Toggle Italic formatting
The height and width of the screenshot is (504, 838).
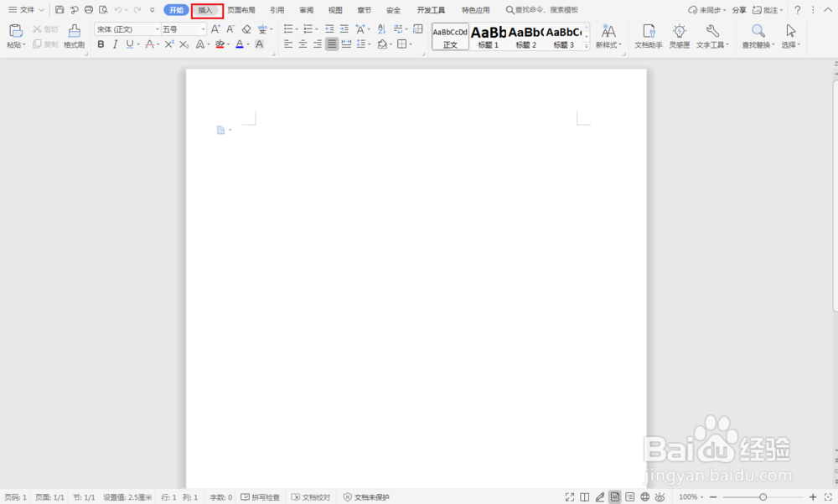tap(115, 44)
